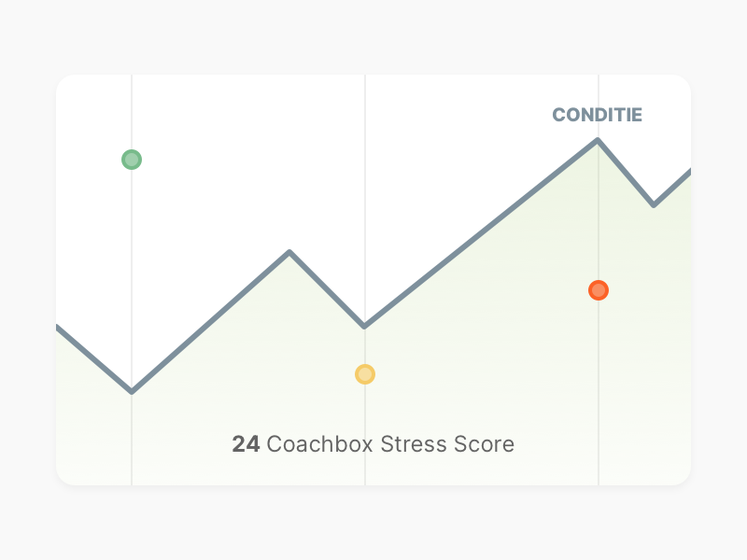Screen dimensions: 747x560
Task: Click the final E of CONDITIE
Action: click(637, 115)
